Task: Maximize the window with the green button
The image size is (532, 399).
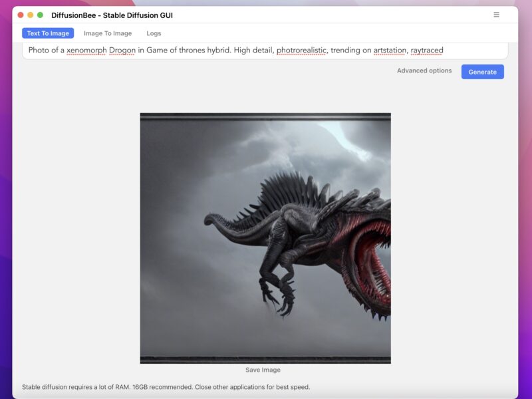Action: [x=40, y=15]
